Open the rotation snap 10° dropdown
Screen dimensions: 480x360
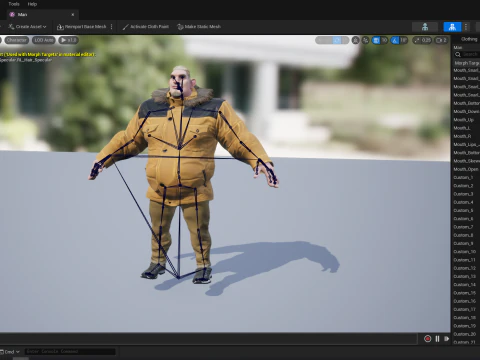pos(404,40)
